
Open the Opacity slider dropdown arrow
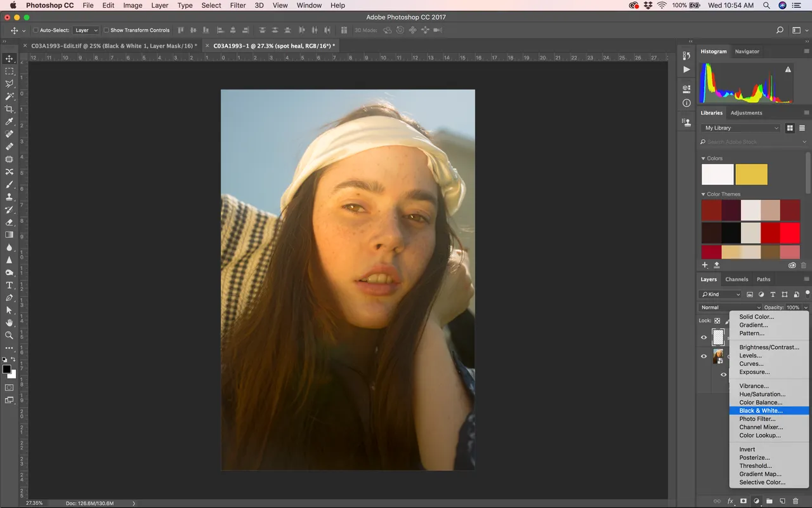click(806, 307)
